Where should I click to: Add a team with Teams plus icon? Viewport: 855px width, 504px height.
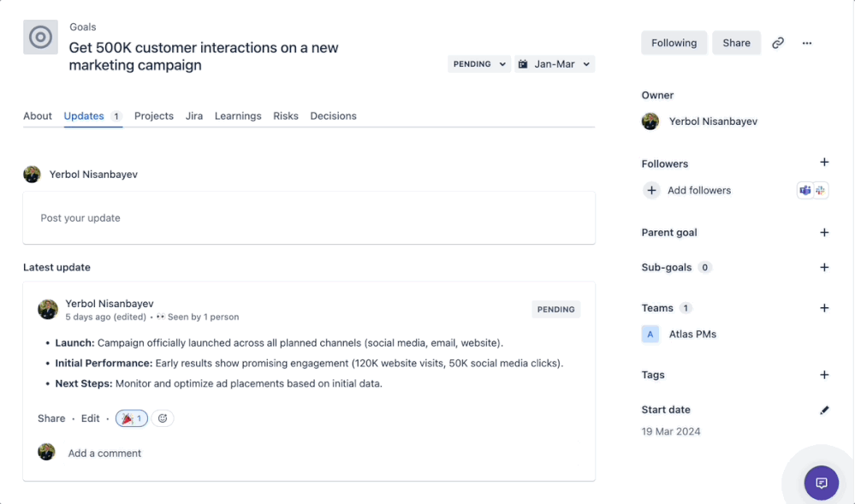824,308
